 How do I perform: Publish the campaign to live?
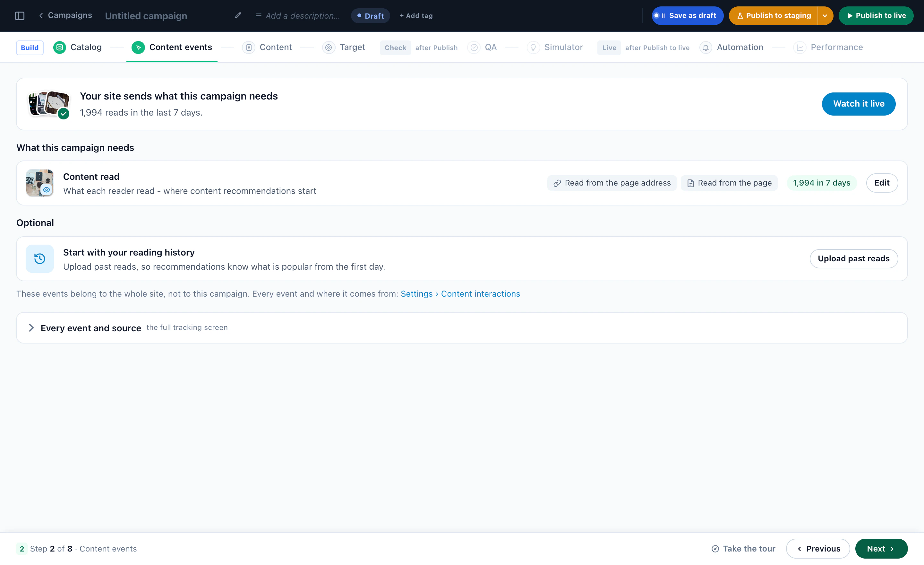876,16
